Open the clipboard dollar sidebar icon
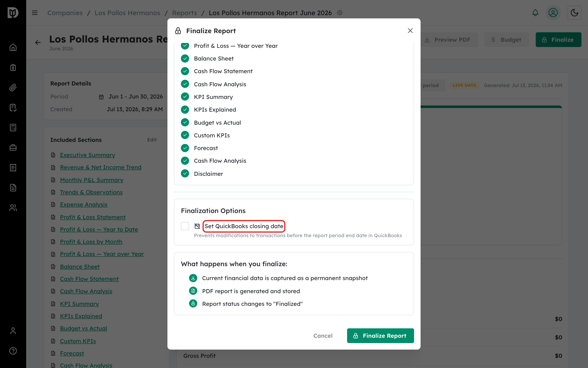The height and width of the screenshot is (368, 588). point(13,67)
